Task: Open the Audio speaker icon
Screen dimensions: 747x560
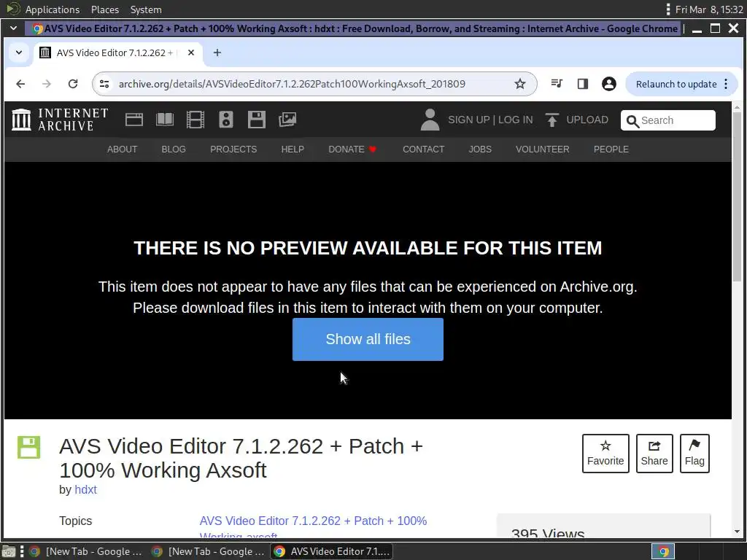Action: (226, 120)
